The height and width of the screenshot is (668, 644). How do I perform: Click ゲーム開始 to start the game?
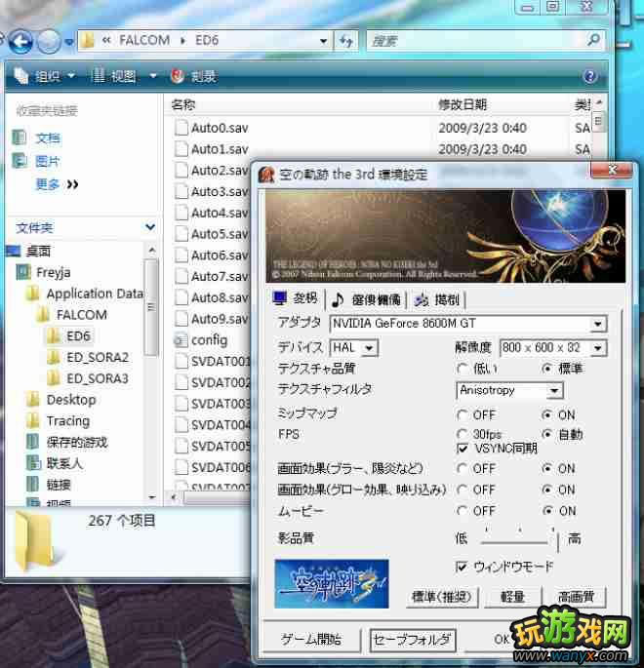[x=310, y=640]
